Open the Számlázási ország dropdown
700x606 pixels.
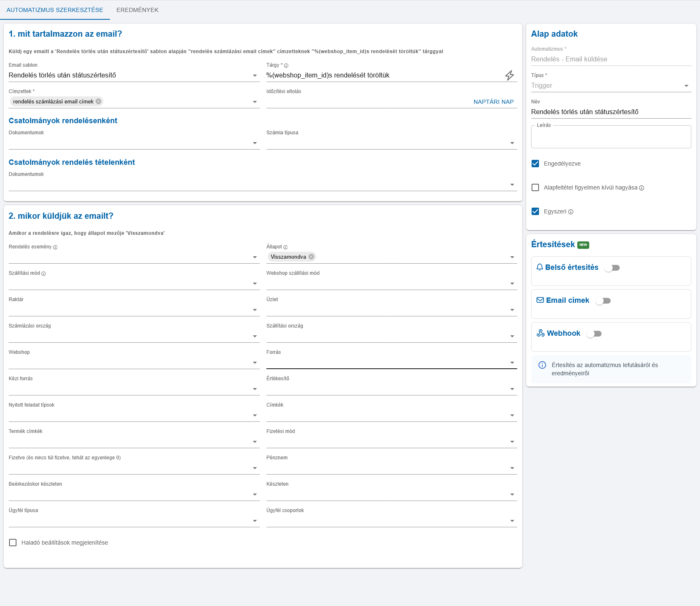(x=134, y=336)
